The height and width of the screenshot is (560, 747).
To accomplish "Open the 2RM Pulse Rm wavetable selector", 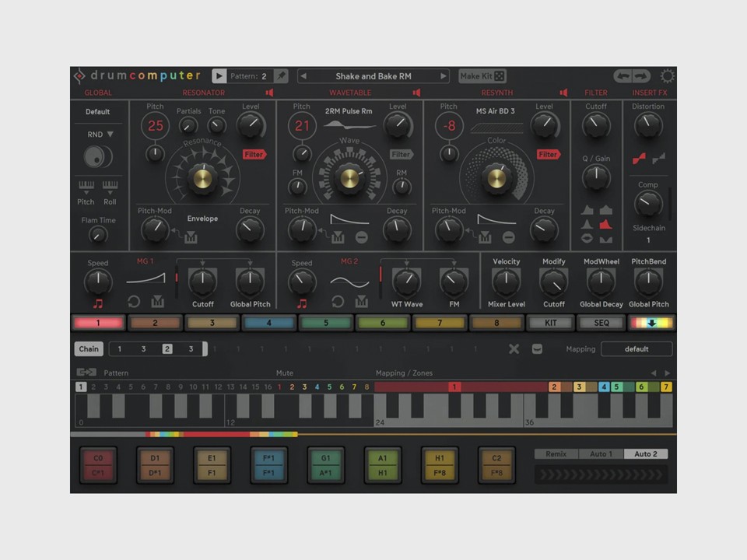I will click(x=349, y=111).
